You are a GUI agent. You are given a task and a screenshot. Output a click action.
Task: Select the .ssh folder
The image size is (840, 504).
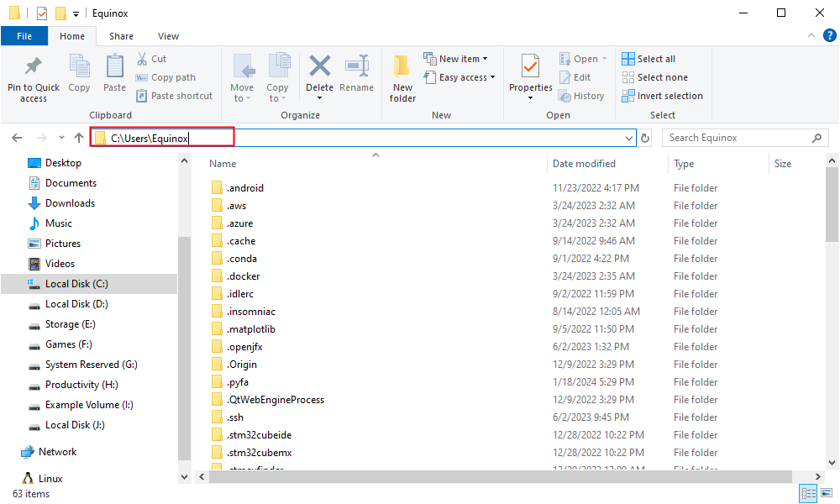234,417
